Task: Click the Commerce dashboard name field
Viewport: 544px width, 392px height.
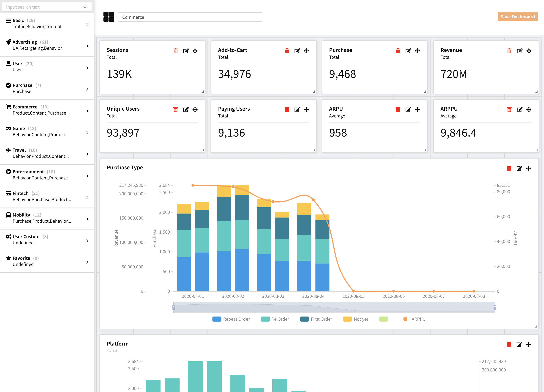Action: coord(190,17)
